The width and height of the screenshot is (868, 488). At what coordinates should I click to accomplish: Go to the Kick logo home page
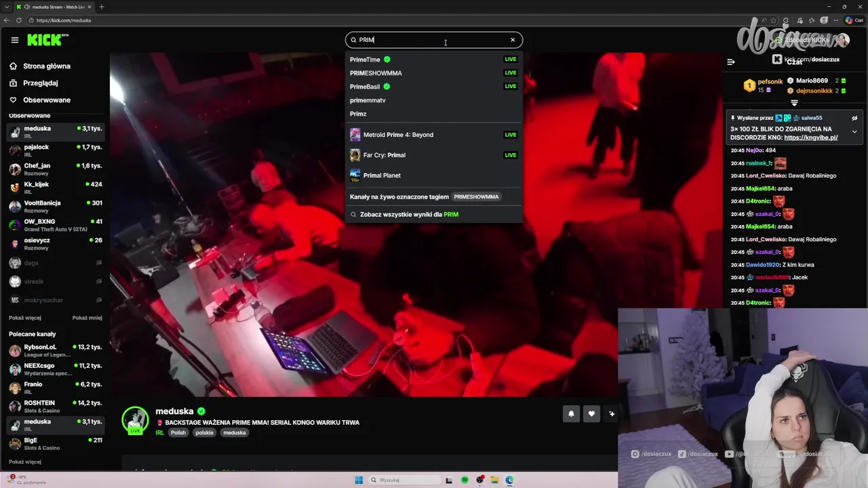click(47, 40)
